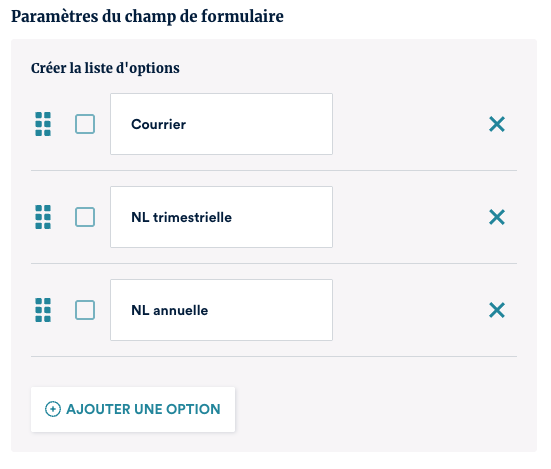Select the grid handle next to NL annuelle
551x469 pixels.
(x=43, y=310)
